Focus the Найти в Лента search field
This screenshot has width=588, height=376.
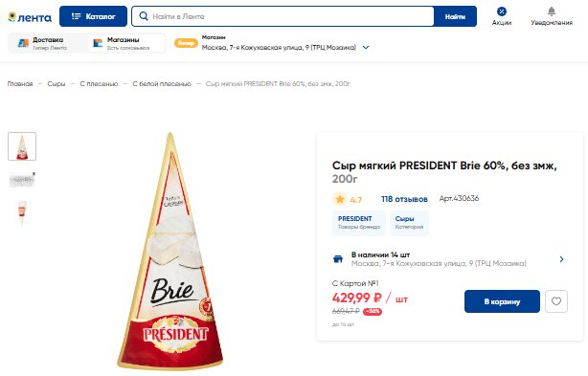pyautogui.click(x=290, y=16)
